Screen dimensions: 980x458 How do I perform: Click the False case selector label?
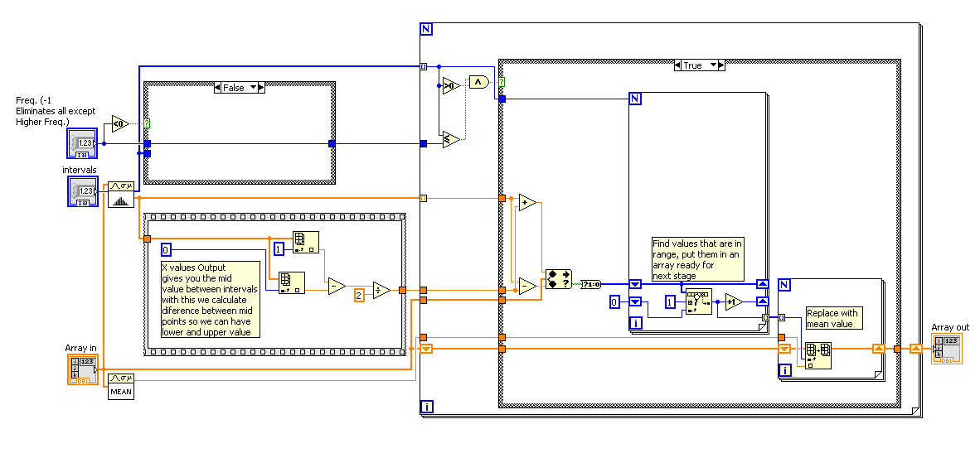[235, 88]
